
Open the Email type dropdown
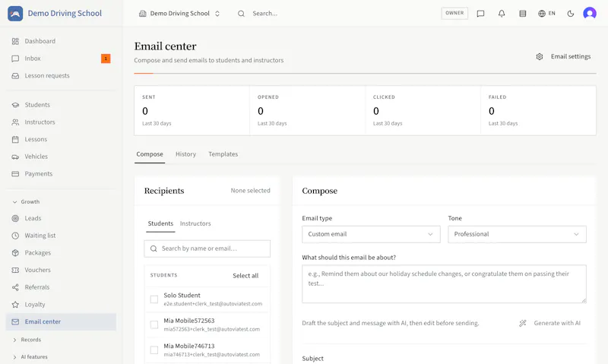[x=371, y=234]
